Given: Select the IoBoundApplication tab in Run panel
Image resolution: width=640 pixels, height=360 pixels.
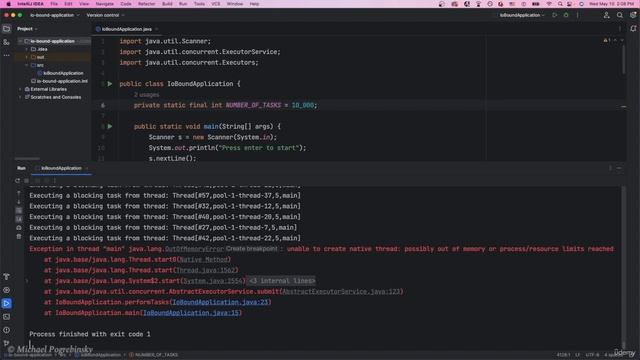Looking at the screenshot, I should click(61, 168).
